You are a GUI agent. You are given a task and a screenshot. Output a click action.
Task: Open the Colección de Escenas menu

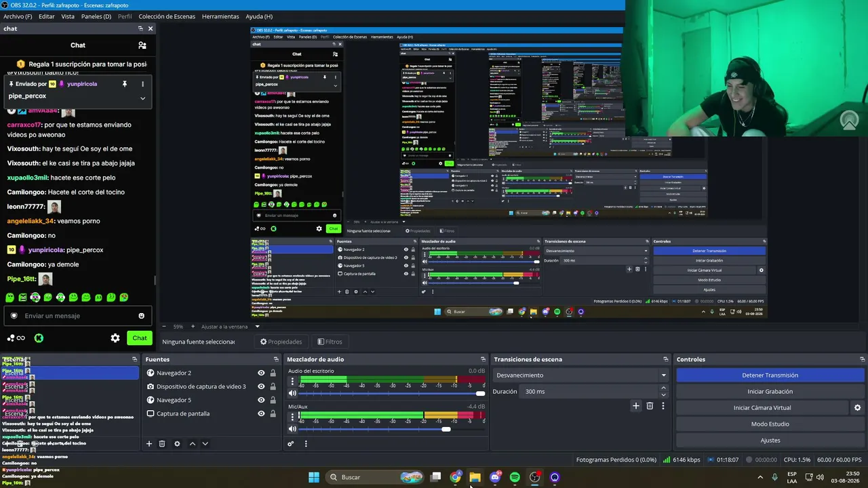point(167,16)
